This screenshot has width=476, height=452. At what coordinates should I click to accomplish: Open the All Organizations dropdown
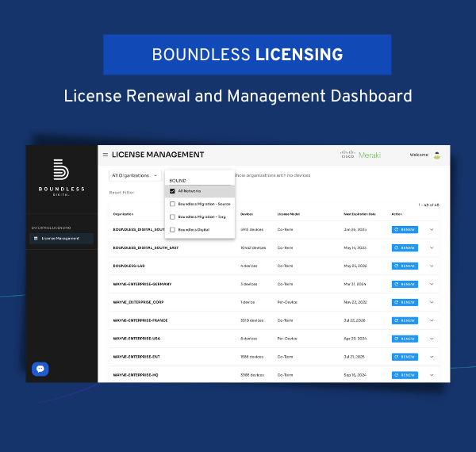coord(135,175)
